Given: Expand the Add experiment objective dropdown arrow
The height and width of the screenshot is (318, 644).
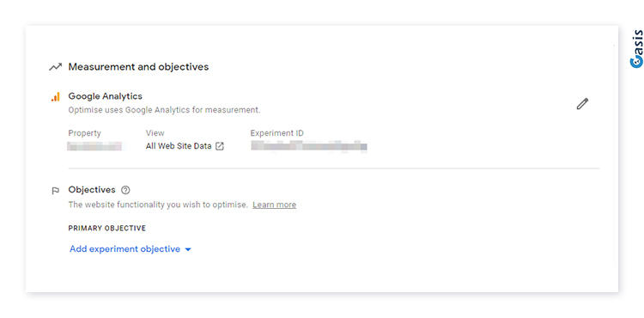Looking at the screenshot, I should (x=188, y=249).
